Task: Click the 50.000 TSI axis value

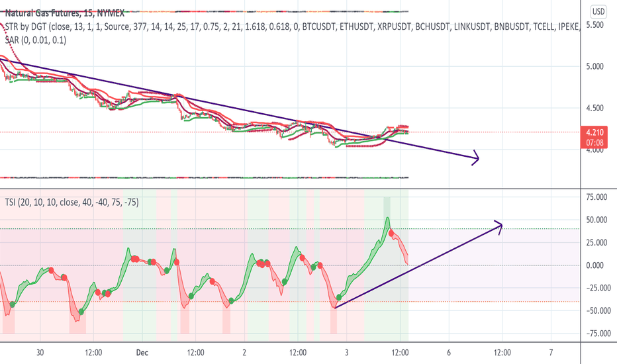Action: pos(596,220)
